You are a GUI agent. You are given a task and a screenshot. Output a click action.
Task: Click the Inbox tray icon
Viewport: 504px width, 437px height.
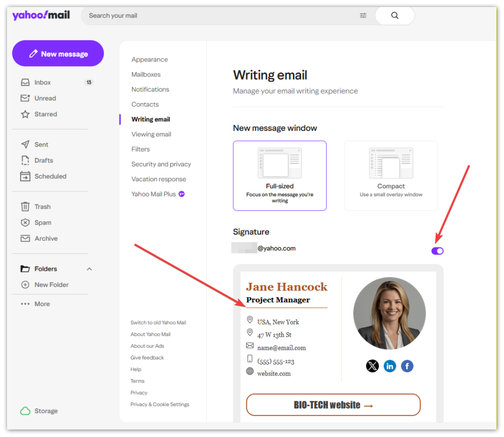pos(25,83)
